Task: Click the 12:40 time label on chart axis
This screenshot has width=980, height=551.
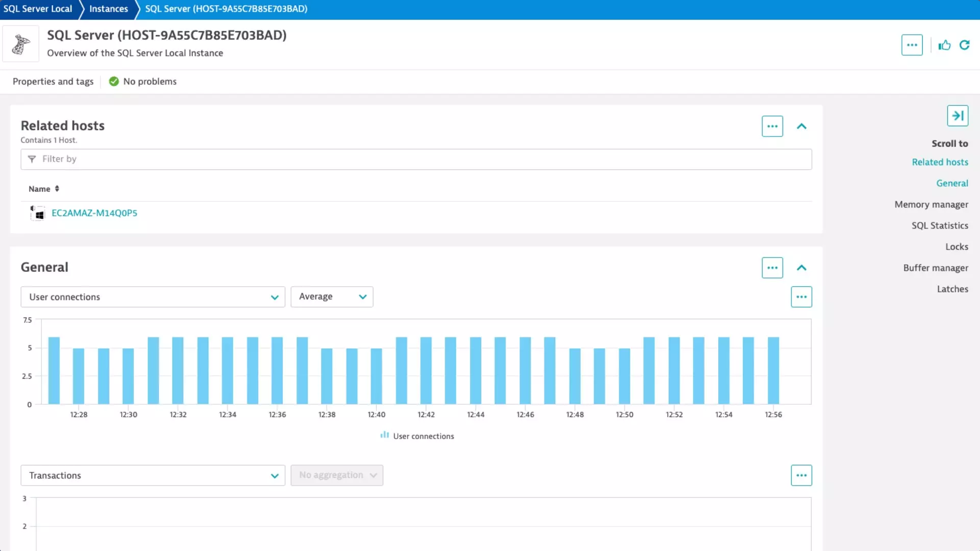Action: (x=376, y=415)
